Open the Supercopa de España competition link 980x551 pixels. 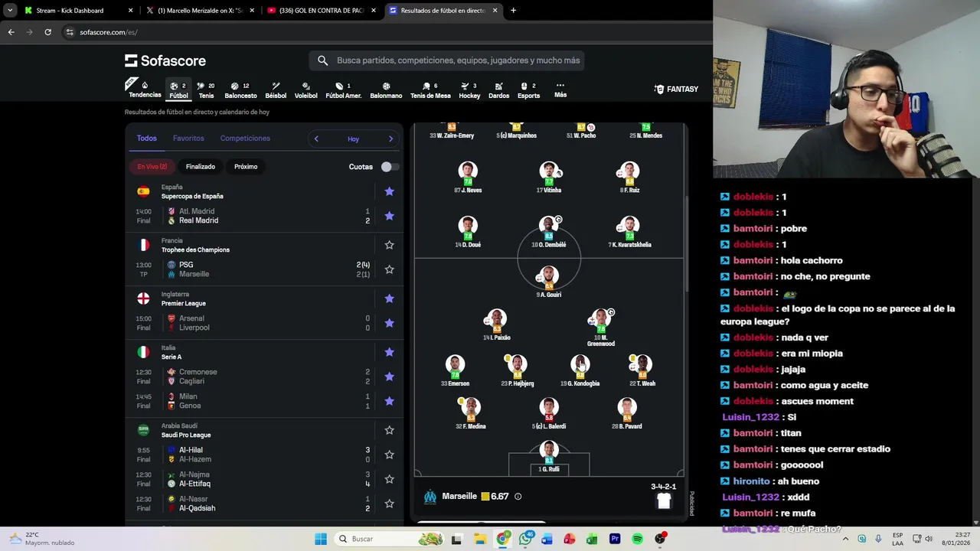192,197
